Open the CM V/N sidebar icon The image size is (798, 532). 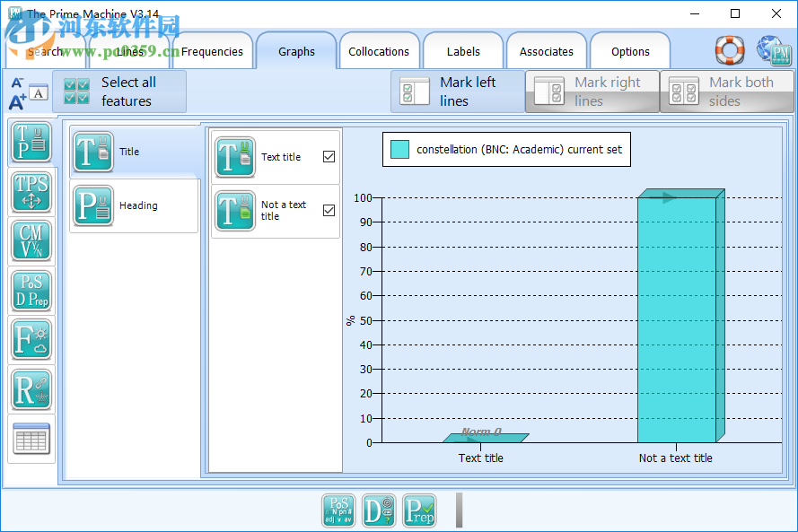click(x=31, y=241)
